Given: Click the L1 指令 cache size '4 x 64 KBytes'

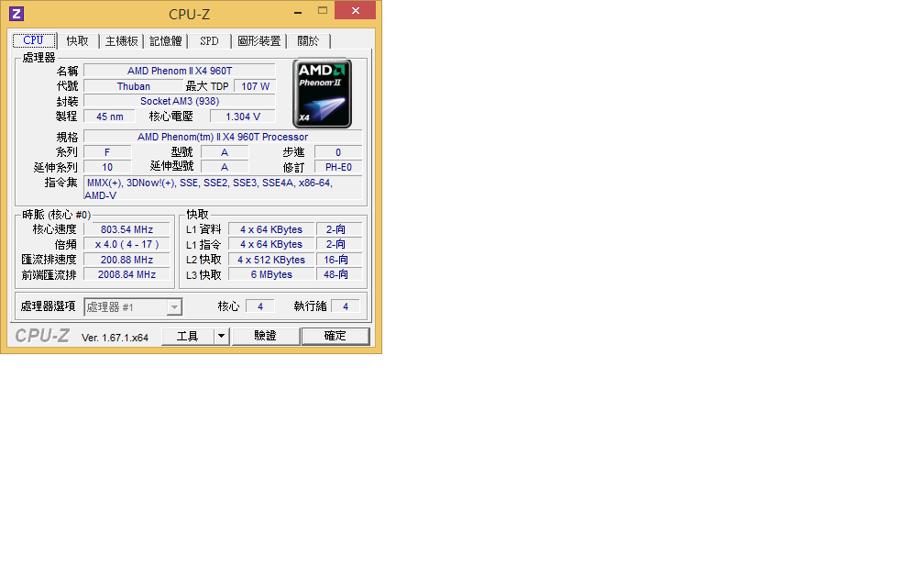Looking at the screenshot, I should (271, 244).
